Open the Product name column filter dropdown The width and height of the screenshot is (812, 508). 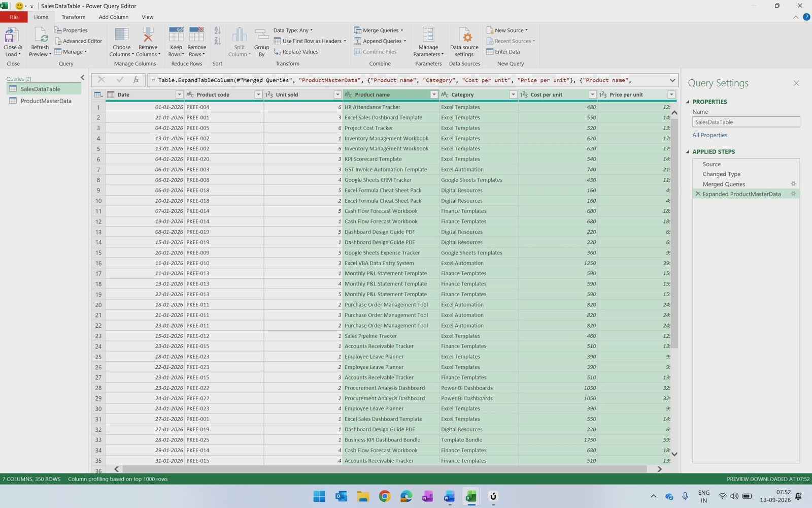click(x=434, y=94)
